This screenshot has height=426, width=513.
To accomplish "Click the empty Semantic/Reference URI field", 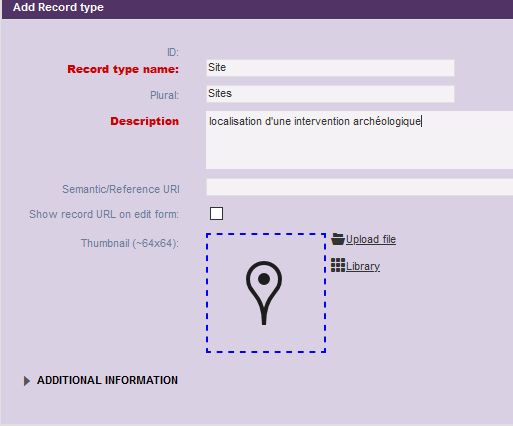I will [359, 187].
